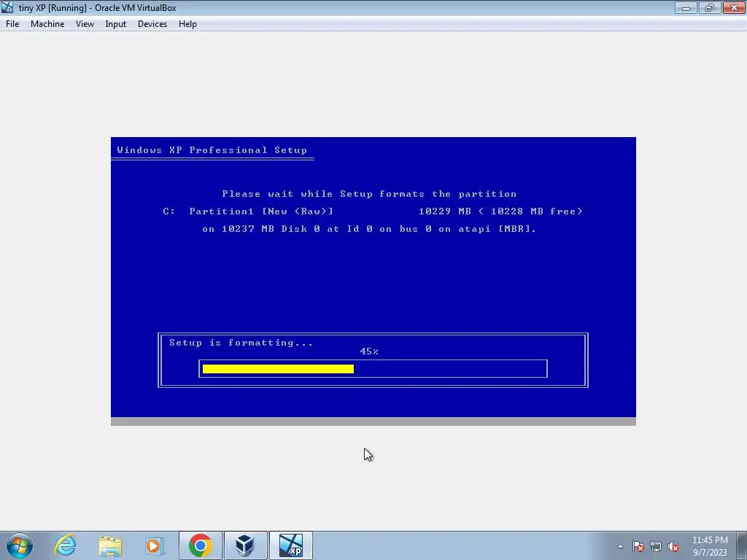Screen dimensions: 747x560
Task: Click 'Windows XP Professional Setup' heading
Action: coord(212,150)
